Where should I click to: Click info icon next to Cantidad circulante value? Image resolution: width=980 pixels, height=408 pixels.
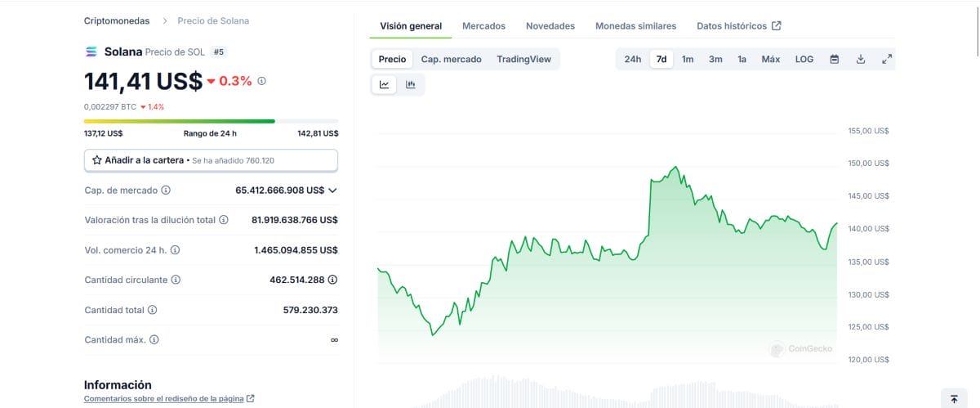coord(332,280)
